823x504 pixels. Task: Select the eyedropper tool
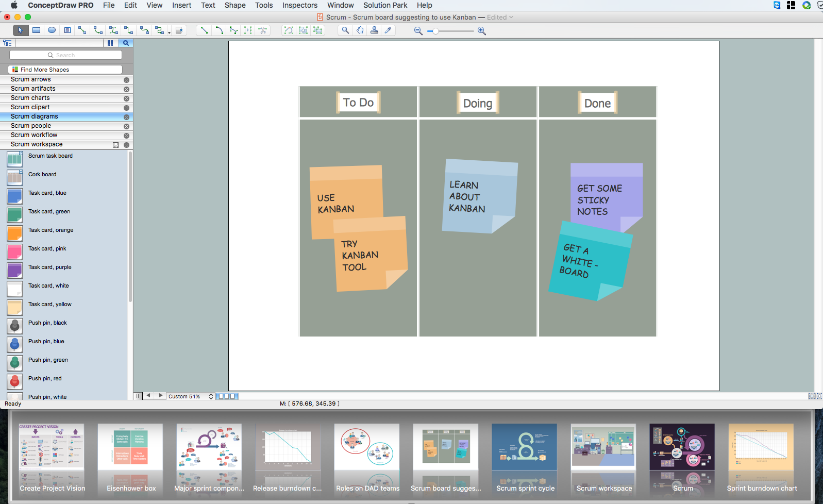click(x=389, y=30)
